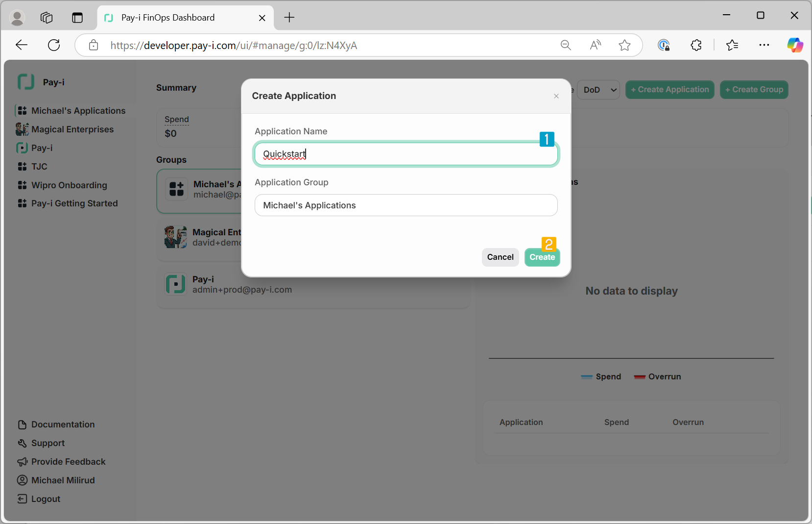Select the Pay-i FinOps Dashboard tab
Screen dimensions: 812x524
[x=185, y=18]
